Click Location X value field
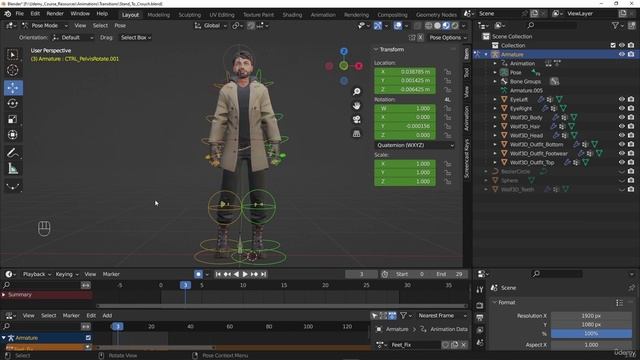 [x=404, y=72]
